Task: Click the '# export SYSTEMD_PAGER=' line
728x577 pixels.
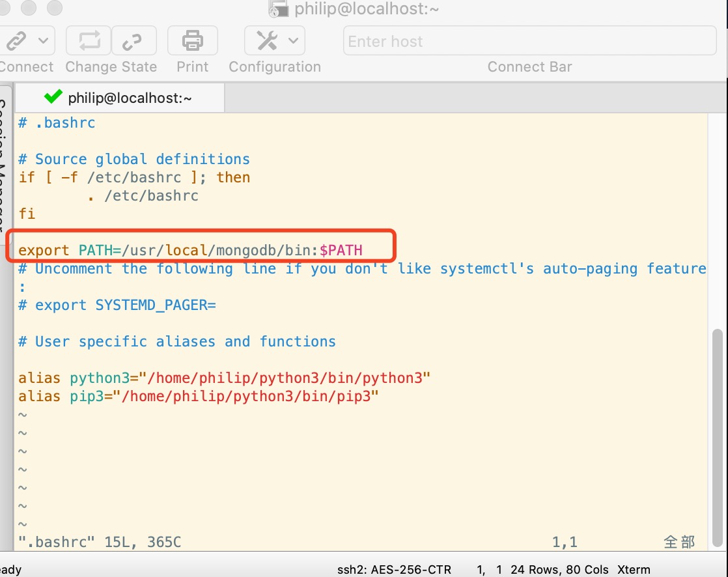Action: [x=117, y=305]
